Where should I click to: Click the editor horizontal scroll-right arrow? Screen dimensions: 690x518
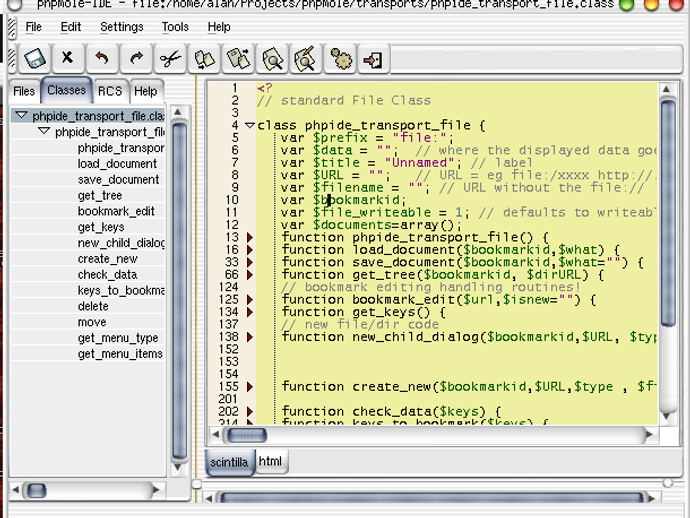[x=649, y=435]
